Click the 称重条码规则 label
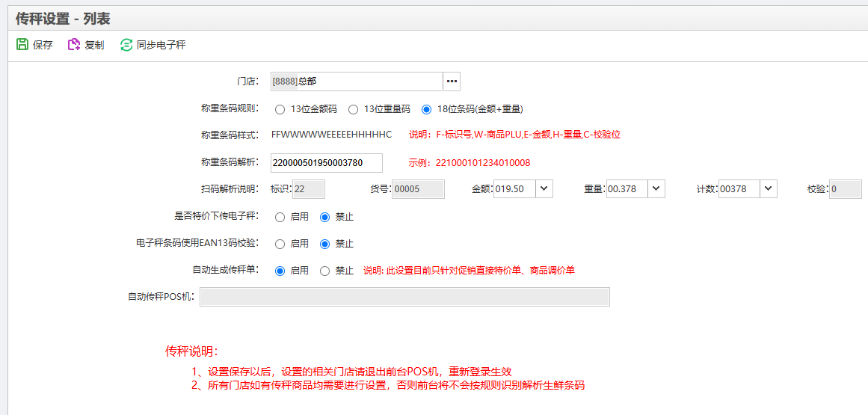Viewport: 868px width, 415px height. 230,109
